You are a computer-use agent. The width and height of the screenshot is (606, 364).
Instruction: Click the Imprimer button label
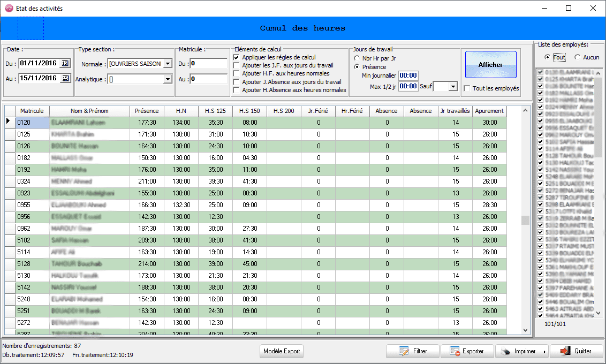pyautogui.click(x=525, y=351)
